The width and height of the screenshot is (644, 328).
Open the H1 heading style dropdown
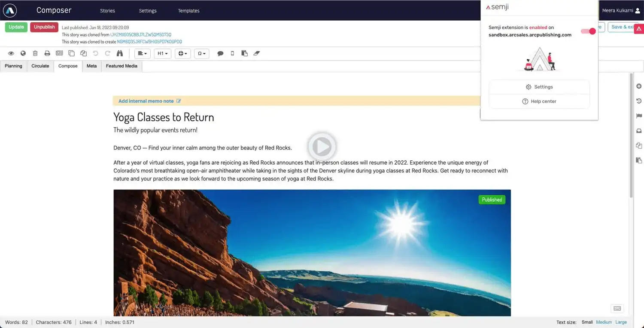pos(162,53)
